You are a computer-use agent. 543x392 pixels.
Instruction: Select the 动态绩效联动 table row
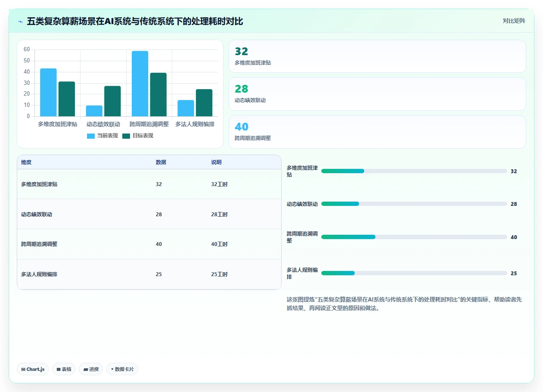(149, 214)
